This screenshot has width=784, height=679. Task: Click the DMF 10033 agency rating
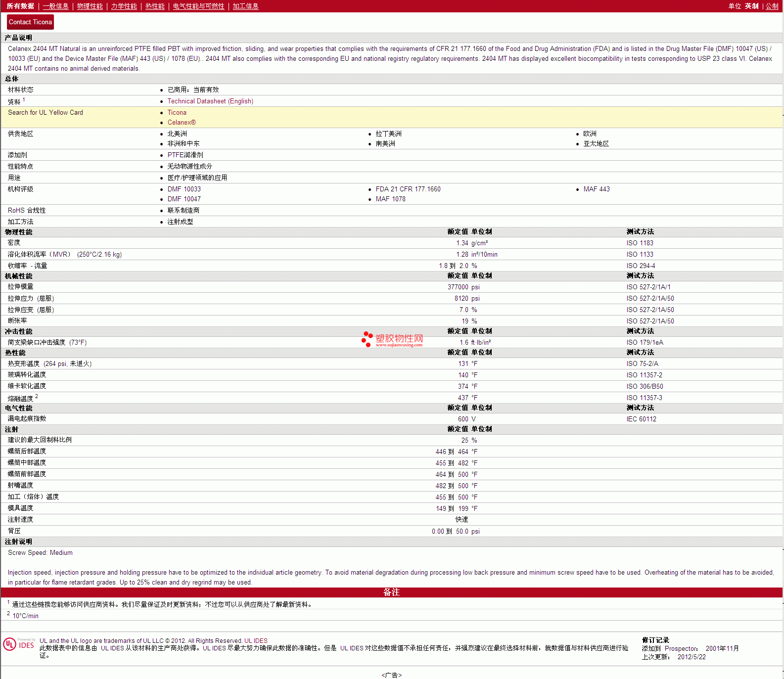coord(184,189)
